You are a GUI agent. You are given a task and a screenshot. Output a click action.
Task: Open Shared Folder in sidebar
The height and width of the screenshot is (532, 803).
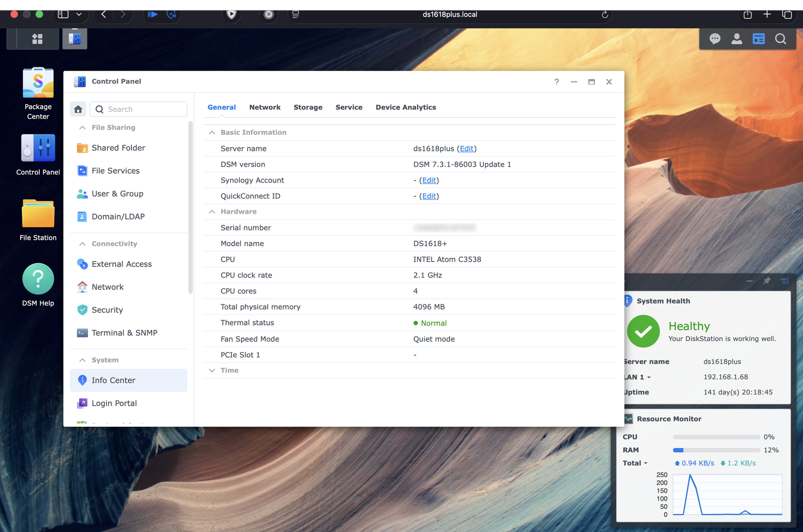[128, 148]
